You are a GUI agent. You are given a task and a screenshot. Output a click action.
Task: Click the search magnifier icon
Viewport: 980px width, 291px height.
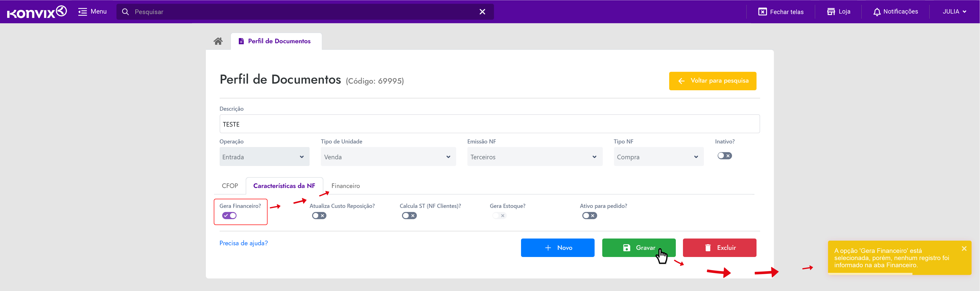[125, 12]
